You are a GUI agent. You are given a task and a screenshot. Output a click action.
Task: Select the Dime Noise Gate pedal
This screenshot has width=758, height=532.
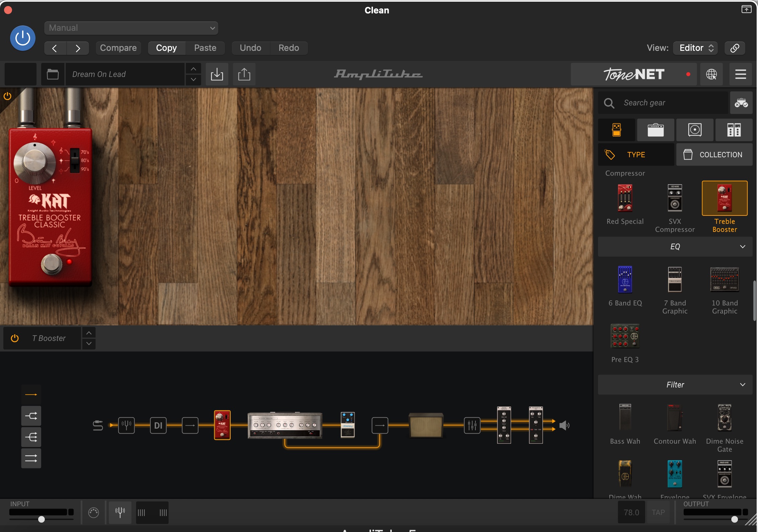tap(725, 418)
